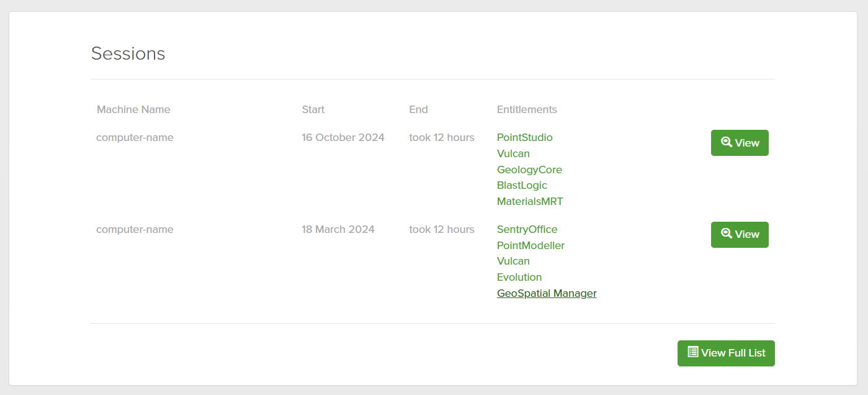Open the GeoSpatial Manager entitlement link

(547, 293)
